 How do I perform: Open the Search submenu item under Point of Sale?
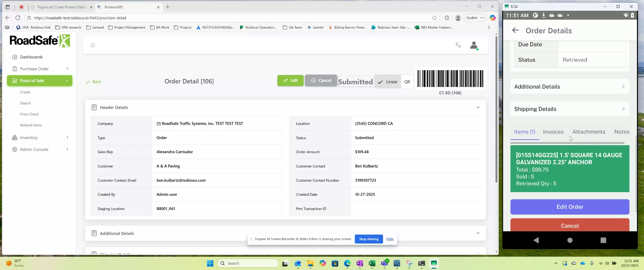25,103
